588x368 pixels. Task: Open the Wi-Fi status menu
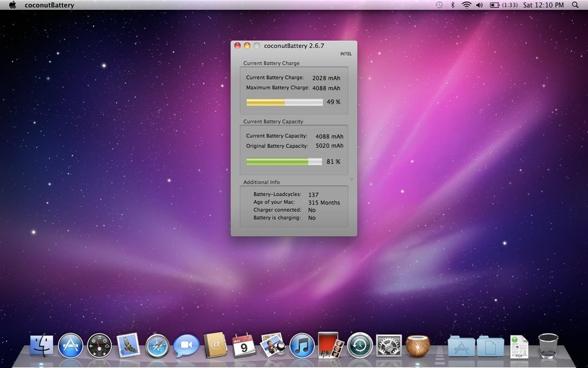click(x=466, y=5)
